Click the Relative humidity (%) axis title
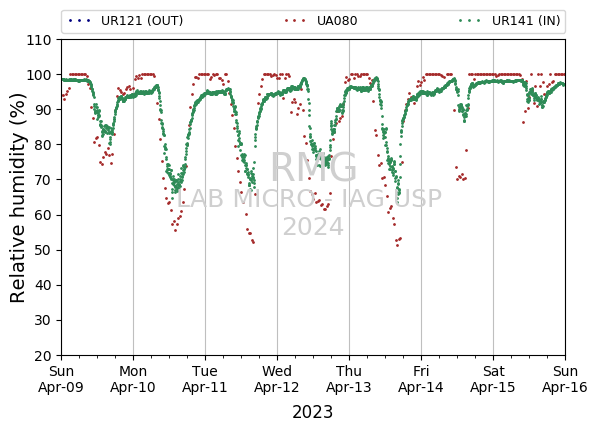The height and width of the screenshot is (432, 598). coord(17,198)
